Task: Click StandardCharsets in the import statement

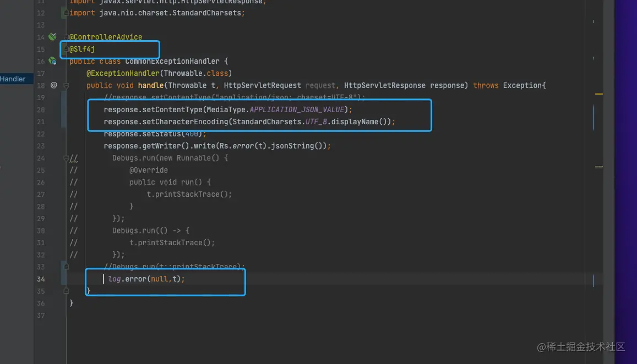Action: [x=206, y=13]
